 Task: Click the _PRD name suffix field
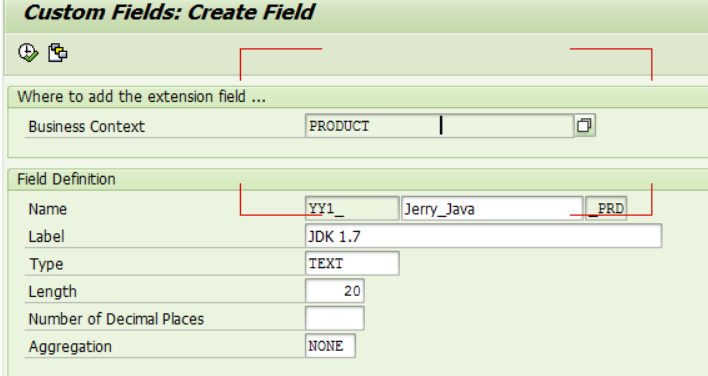click(x=606, y=209)
